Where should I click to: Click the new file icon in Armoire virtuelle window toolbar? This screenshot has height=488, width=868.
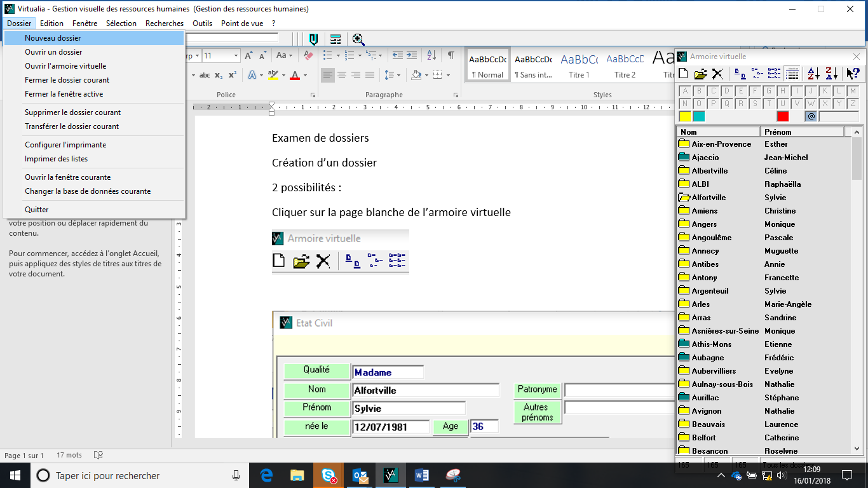point(684,74)
